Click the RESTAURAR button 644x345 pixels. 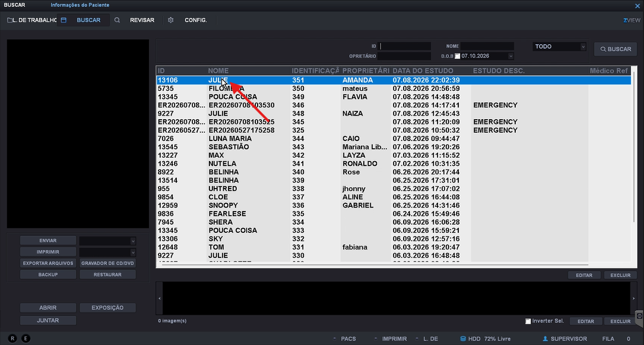pos(107,274)
